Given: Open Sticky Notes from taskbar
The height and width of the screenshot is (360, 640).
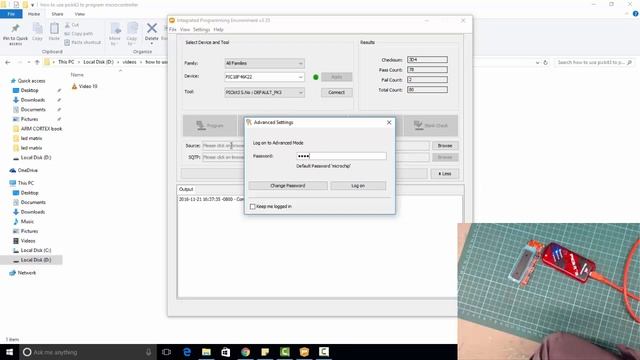Looking at the screenshot, I should 265,352.
